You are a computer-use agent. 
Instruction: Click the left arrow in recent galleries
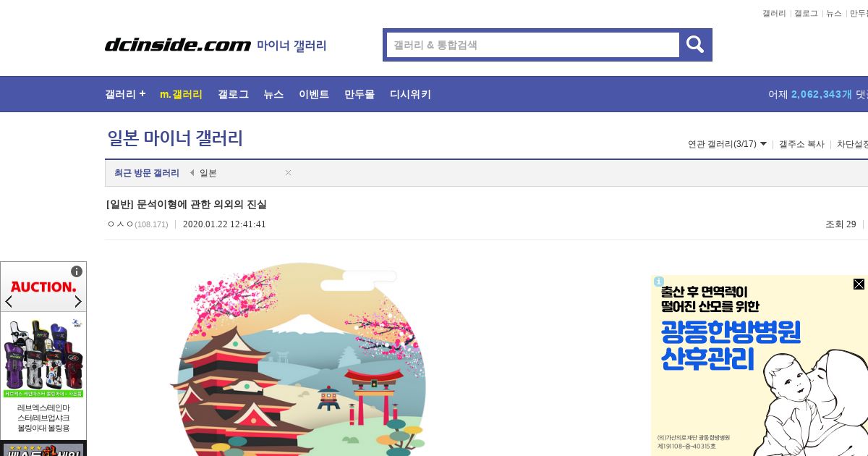tap(192, 173)
